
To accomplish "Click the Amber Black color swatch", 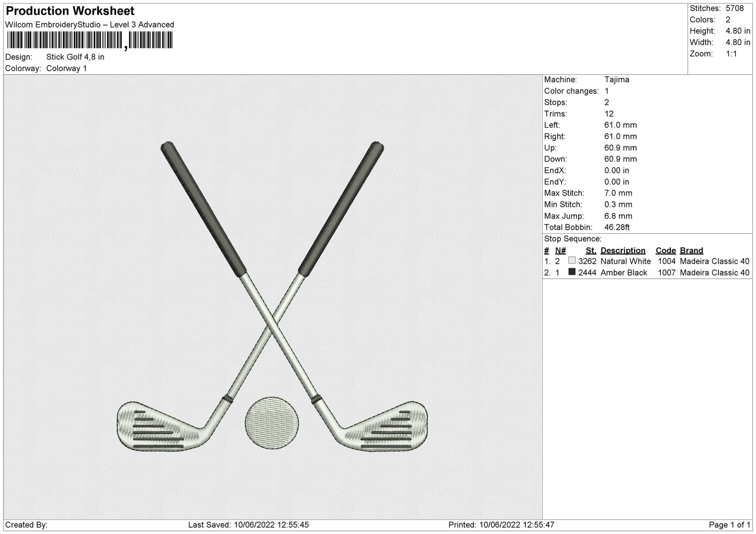I will tap(572, 272).
